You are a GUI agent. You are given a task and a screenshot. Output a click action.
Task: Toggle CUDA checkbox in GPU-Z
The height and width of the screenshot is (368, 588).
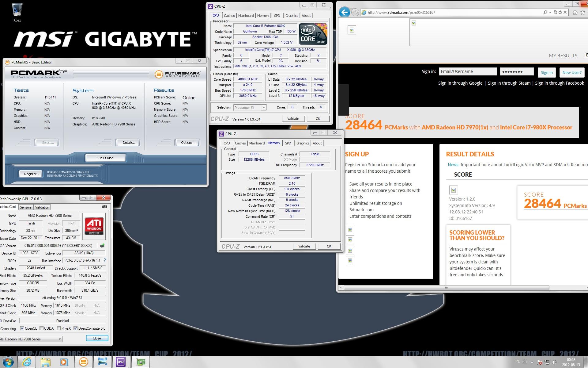tap(41, 328)
